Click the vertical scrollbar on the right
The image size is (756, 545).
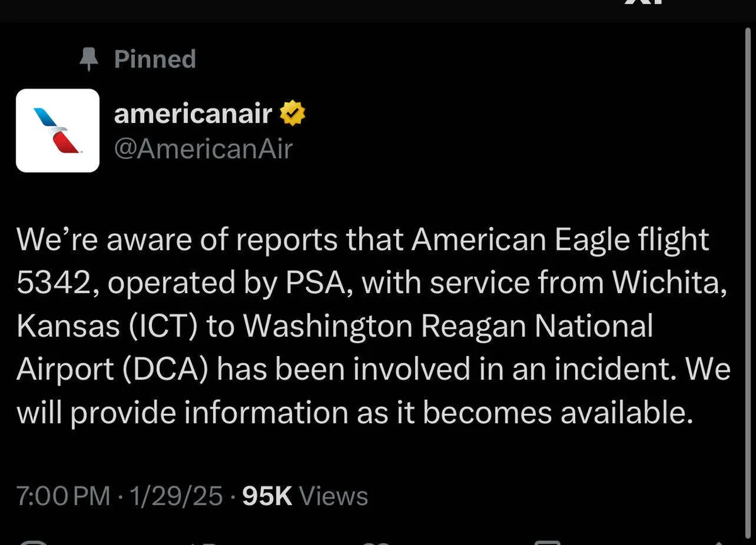(747, 252)
